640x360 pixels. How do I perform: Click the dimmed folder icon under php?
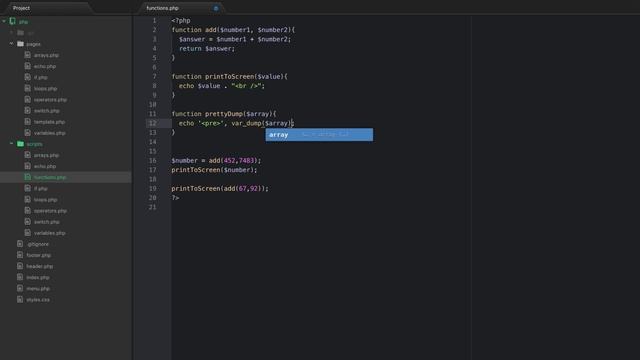click(x=20, y=33)
